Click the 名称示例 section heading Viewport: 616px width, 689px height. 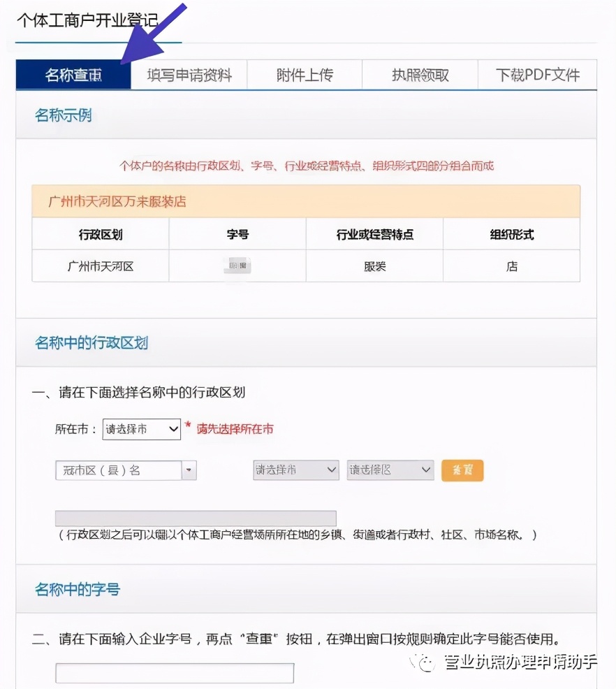(x=62, y=115)
